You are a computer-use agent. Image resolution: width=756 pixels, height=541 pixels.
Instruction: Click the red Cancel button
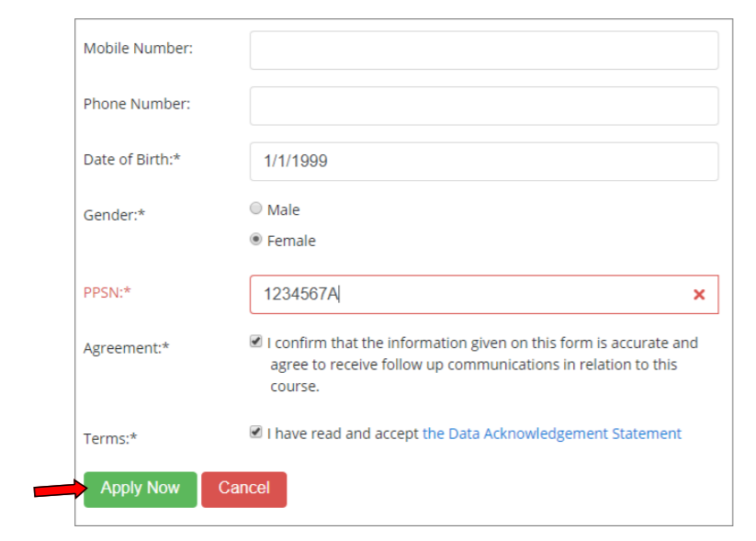[244, 490]
